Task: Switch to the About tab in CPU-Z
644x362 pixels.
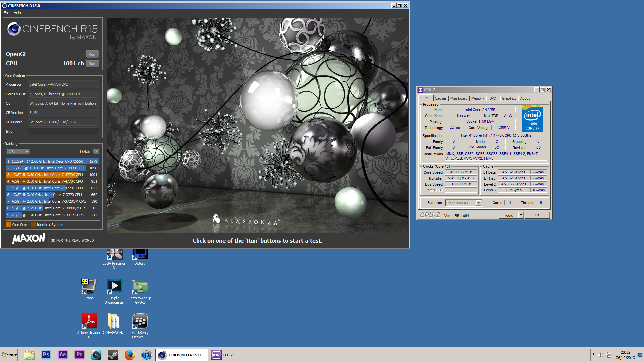Action: [x=525, y=98]
